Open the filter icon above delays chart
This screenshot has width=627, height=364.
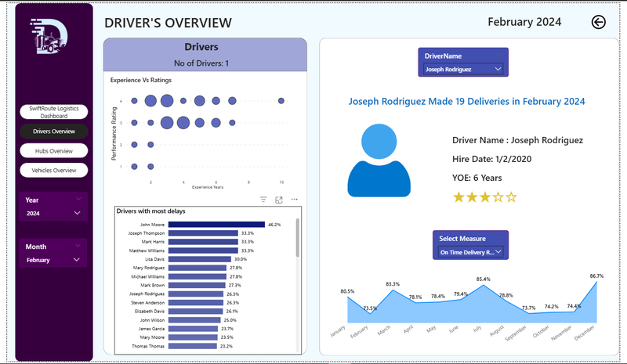point(263,200)
